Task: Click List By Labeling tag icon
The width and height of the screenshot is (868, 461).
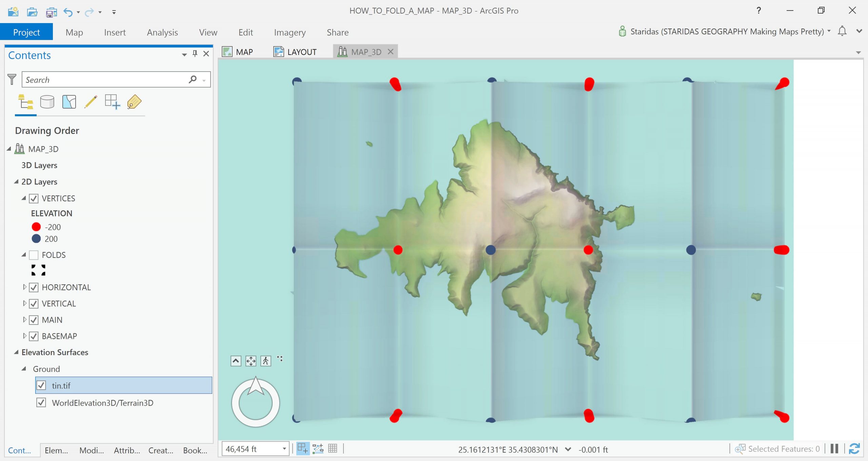Action: point(134,102)
